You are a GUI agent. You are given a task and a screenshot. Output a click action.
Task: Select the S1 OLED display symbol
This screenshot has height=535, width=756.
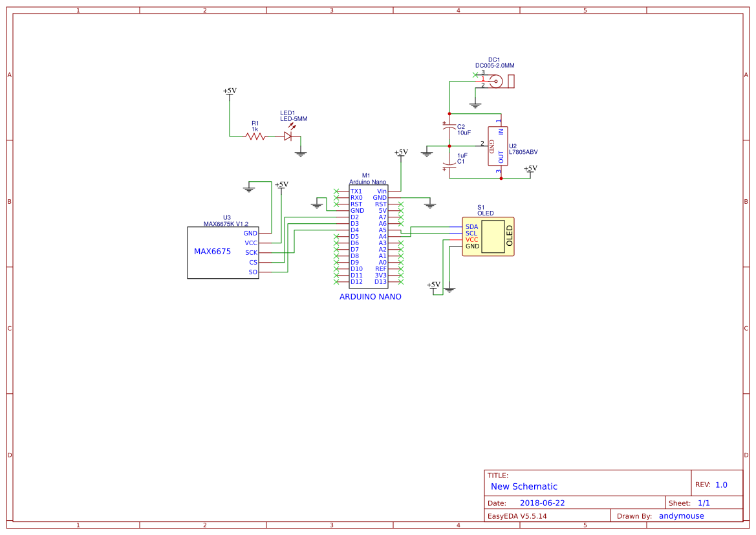[x=488, y=236]
